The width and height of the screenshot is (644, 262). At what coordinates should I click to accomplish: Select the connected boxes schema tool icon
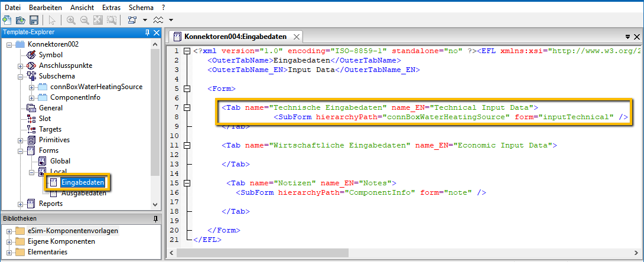point(132,19)
